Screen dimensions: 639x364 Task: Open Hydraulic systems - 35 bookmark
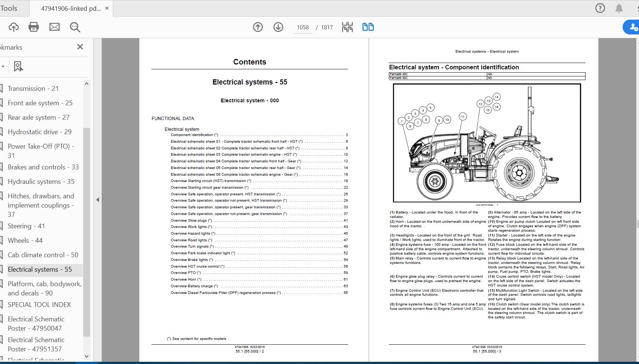[x=41, y=182]
